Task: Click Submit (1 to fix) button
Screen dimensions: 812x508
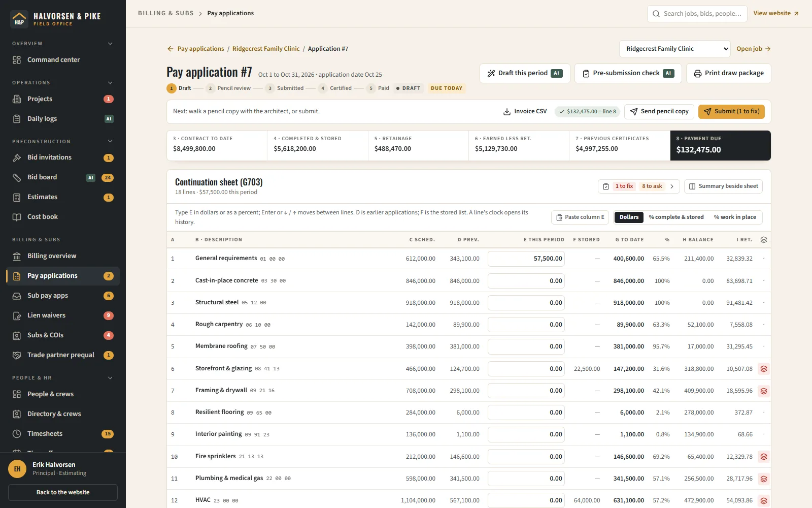Action: 731,112
